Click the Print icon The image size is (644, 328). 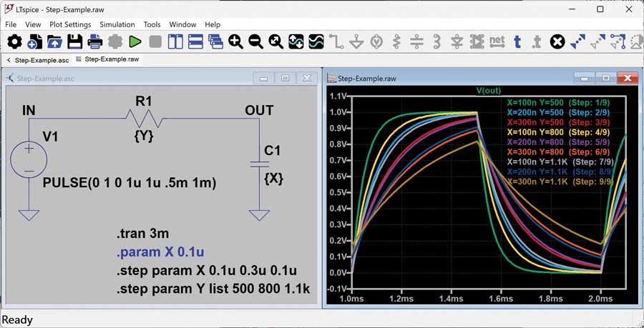(94, 42)
